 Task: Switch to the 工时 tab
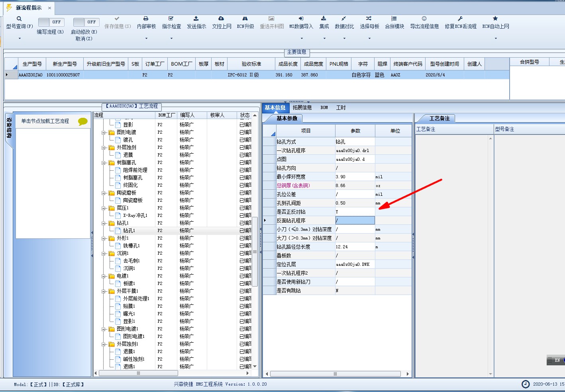[x=341, y=107]
